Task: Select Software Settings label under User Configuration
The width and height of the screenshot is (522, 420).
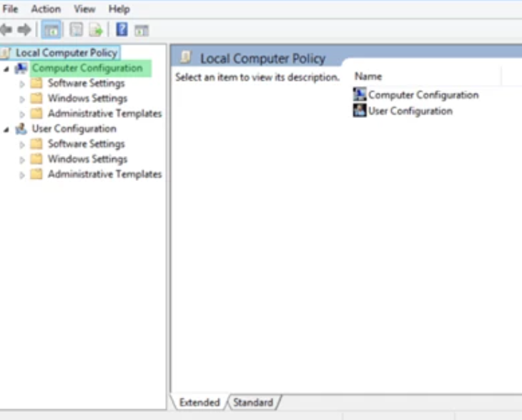Action: (87, 144)
